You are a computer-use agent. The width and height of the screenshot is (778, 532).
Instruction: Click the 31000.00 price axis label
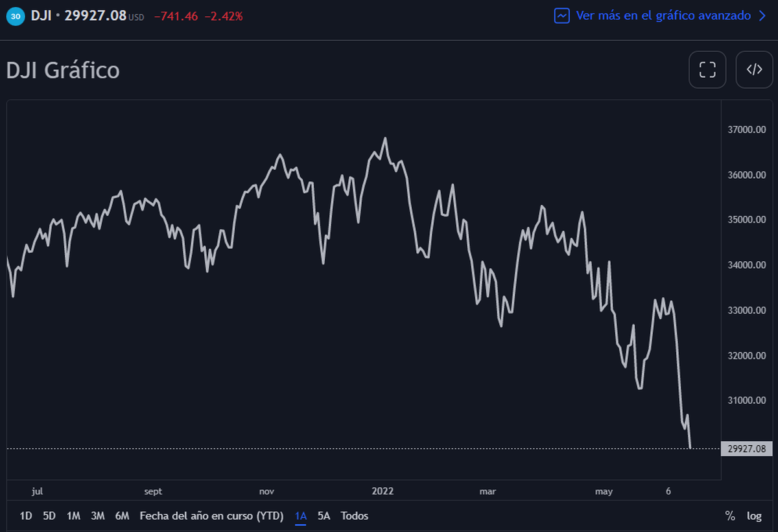[x=747, y=400]
